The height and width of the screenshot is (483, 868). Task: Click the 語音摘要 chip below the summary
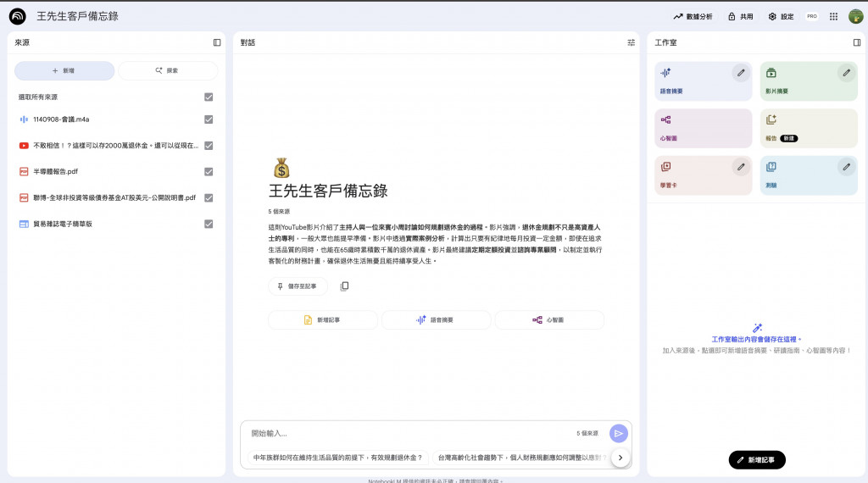tap(436, 319)
